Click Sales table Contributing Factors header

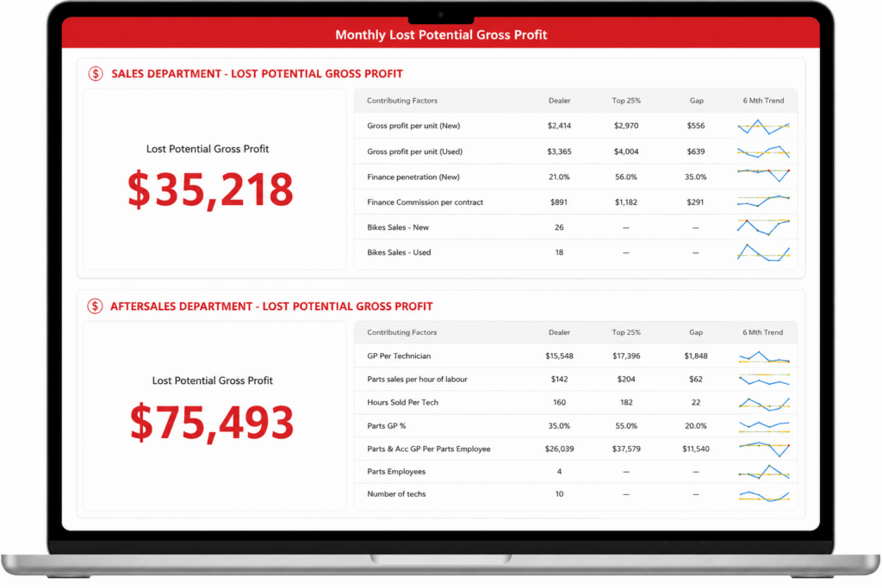tap(402, 101)
